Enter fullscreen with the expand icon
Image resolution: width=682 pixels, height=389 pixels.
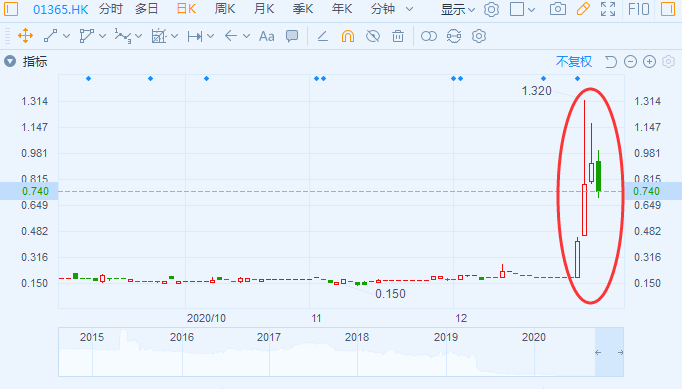pyautogui.click(x=608, y=9)
